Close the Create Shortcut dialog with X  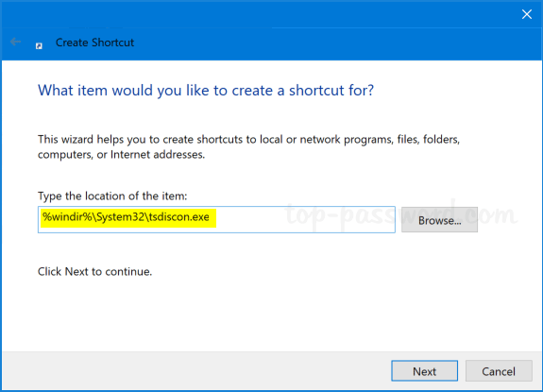(x=527, y=14)
